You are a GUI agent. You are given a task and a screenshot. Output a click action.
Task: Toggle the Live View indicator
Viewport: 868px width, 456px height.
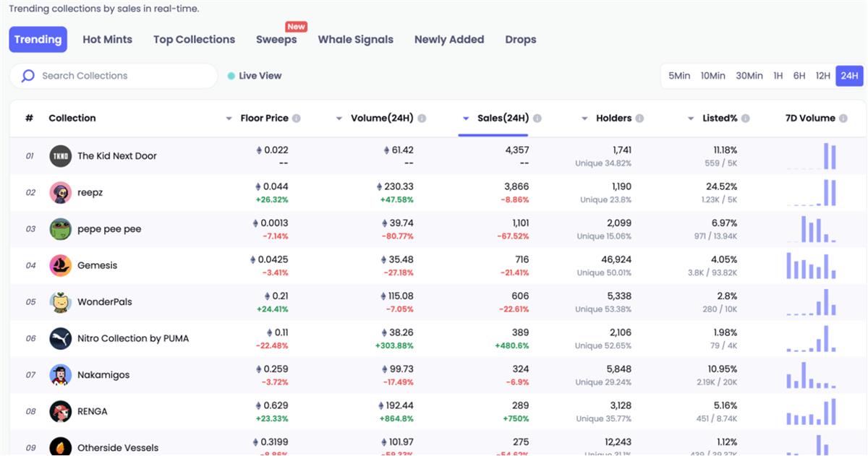254,76
